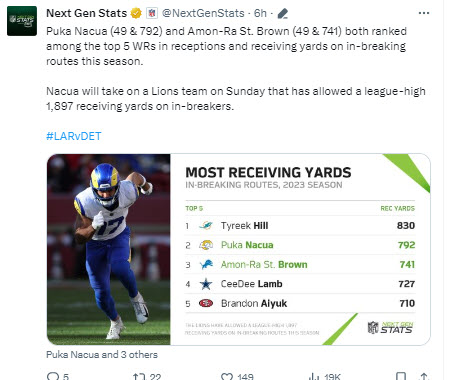The height and width of the screenshot is (380, 449).
Task: Open the Puka Nacua player photo
Action: (109, 249)
